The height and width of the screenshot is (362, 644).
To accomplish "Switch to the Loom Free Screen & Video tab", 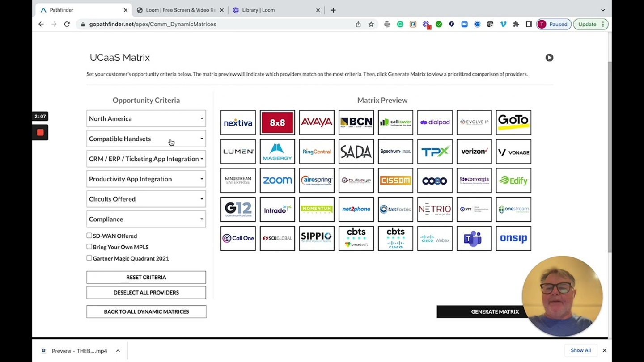I will click(179, 10).
